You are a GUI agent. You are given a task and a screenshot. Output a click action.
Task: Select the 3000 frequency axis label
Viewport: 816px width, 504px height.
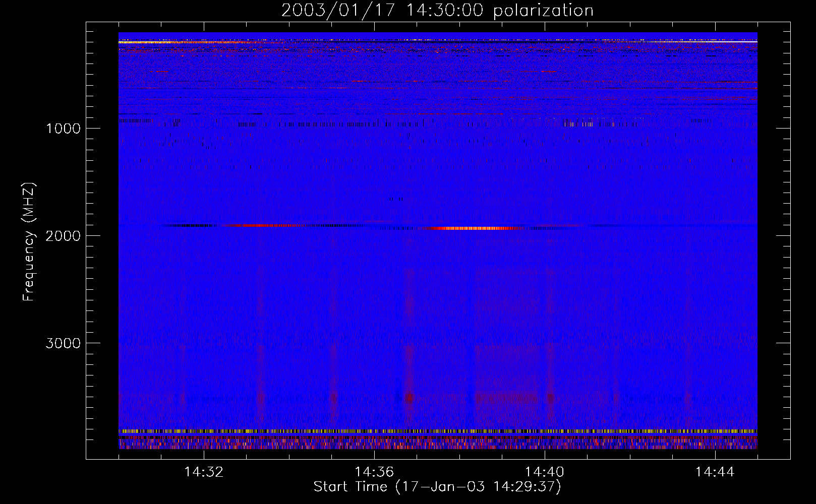63,343
